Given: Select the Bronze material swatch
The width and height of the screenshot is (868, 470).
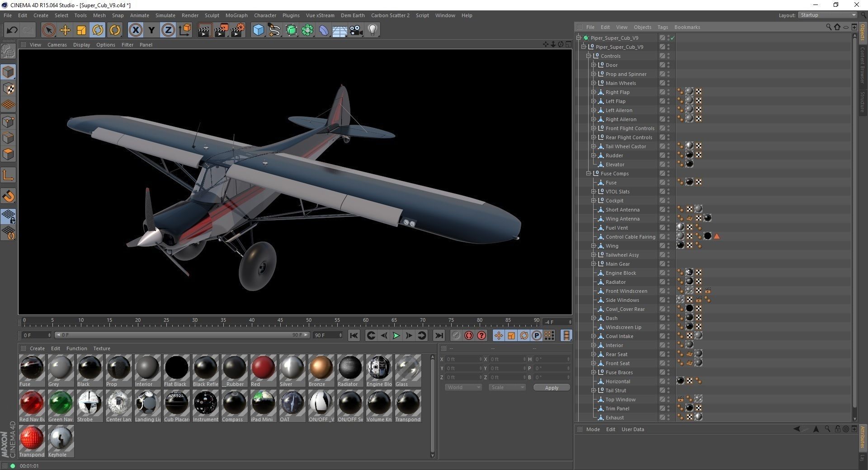Looking at the screenshot, I should 321,371.
